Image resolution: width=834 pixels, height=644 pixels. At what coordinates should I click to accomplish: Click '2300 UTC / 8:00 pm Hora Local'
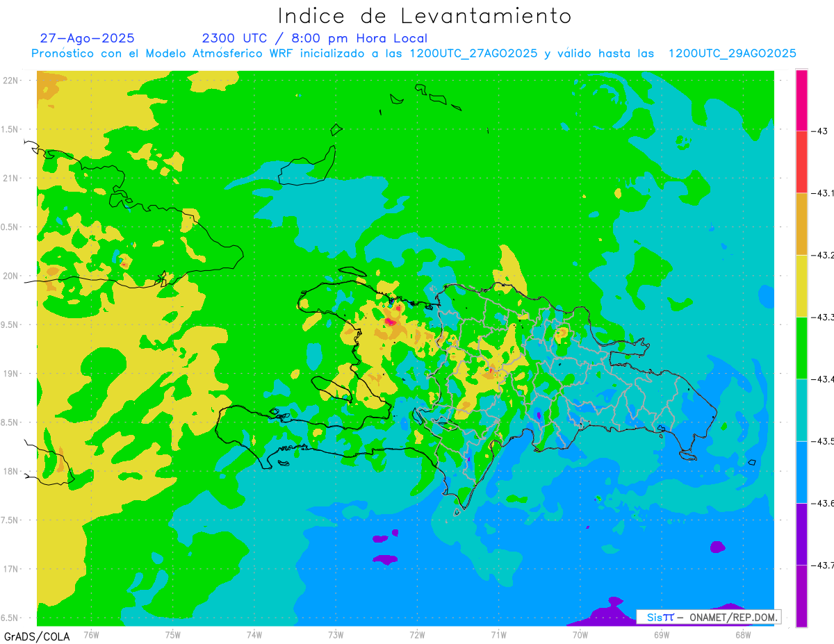[x=315, y=38]
